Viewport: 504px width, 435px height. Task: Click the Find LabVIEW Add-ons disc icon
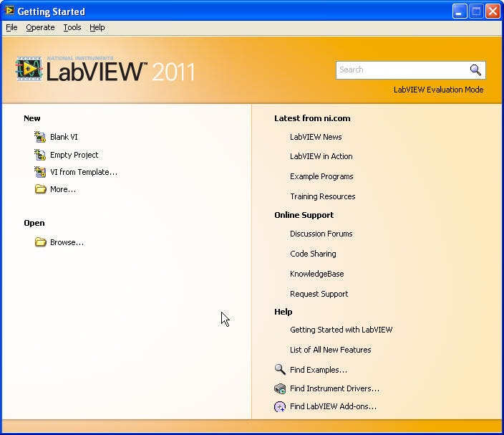tap(280, 406)
